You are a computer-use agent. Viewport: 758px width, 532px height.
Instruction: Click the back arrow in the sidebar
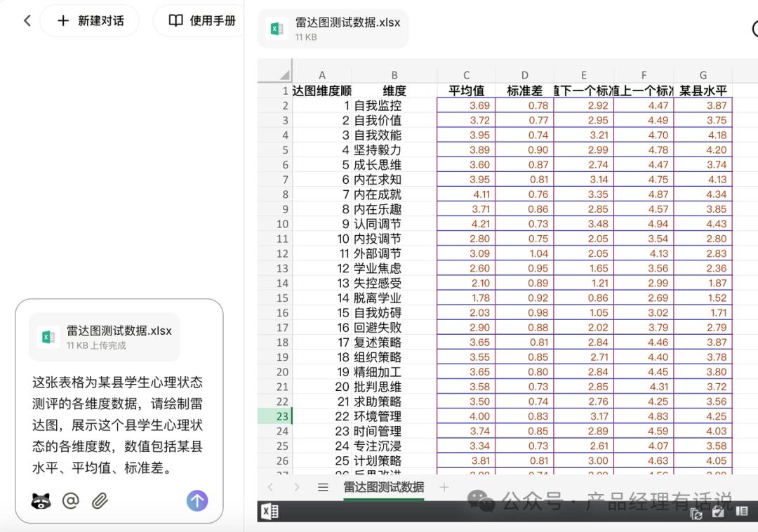click(x=27, y=21)
